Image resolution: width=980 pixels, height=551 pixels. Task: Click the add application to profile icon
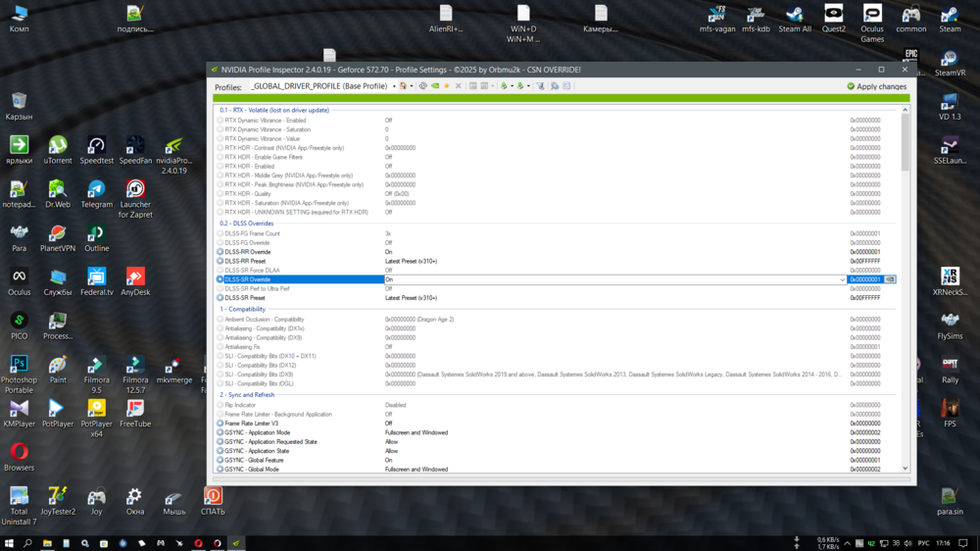[473, 86]
